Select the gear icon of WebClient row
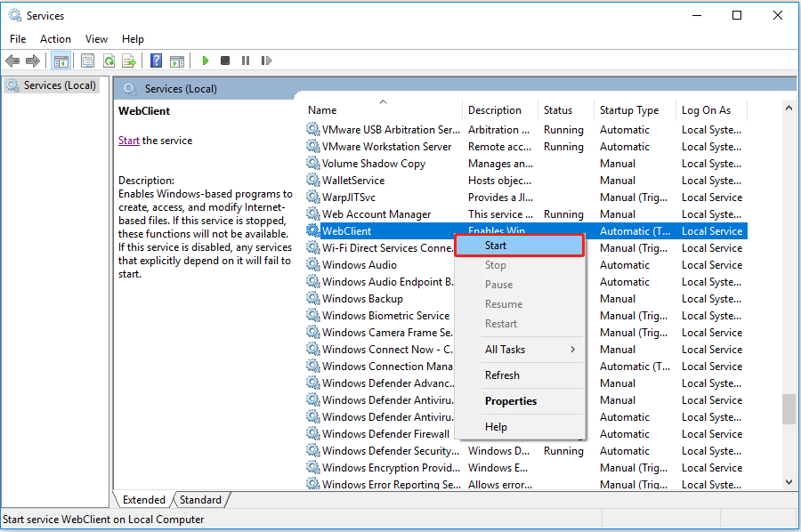Screen dimensions: 801x532 312,230
